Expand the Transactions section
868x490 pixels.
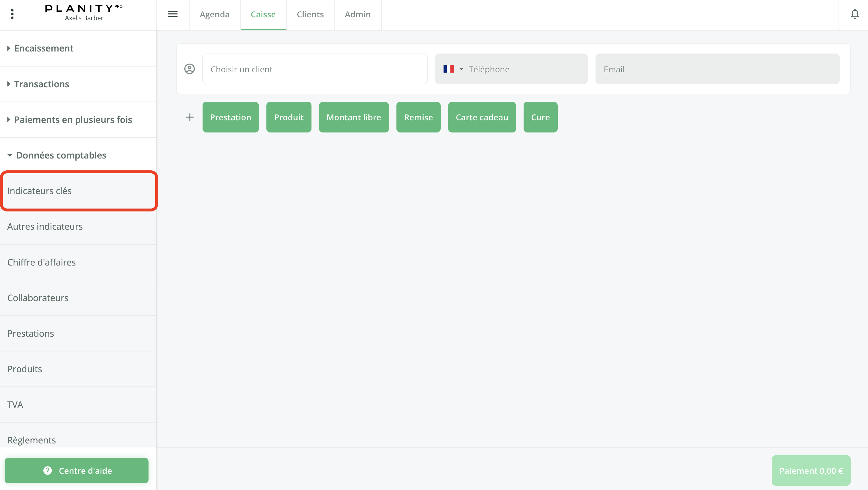41,84
